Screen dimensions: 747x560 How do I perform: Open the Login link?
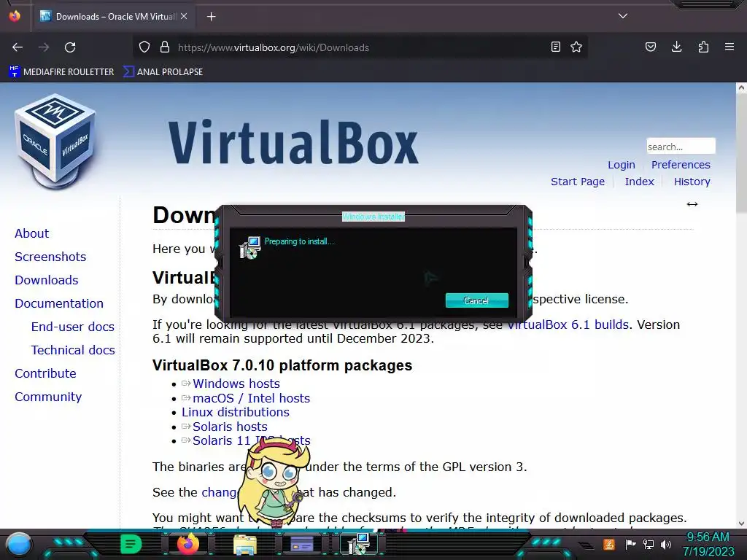(x=622, y=165)
